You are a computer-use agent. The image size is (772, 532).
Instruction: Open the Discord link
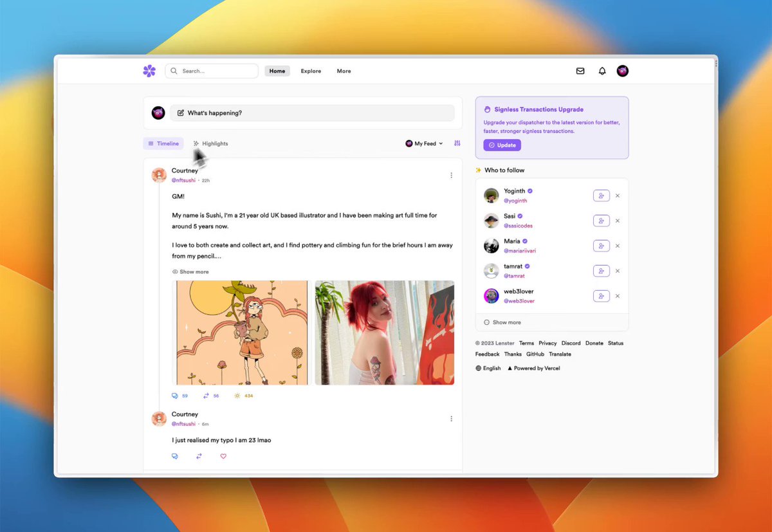[x=571, y=344]
